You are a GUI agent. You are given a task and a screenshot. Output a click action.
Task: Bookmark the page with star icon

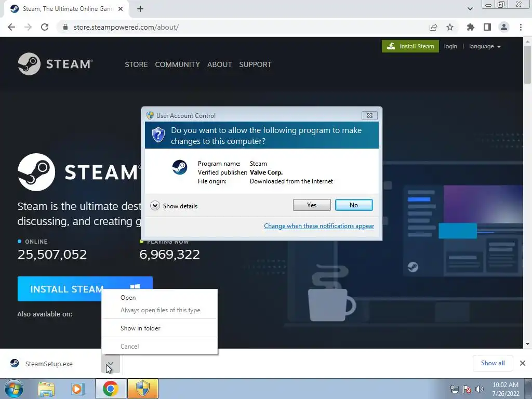(450, 27)
